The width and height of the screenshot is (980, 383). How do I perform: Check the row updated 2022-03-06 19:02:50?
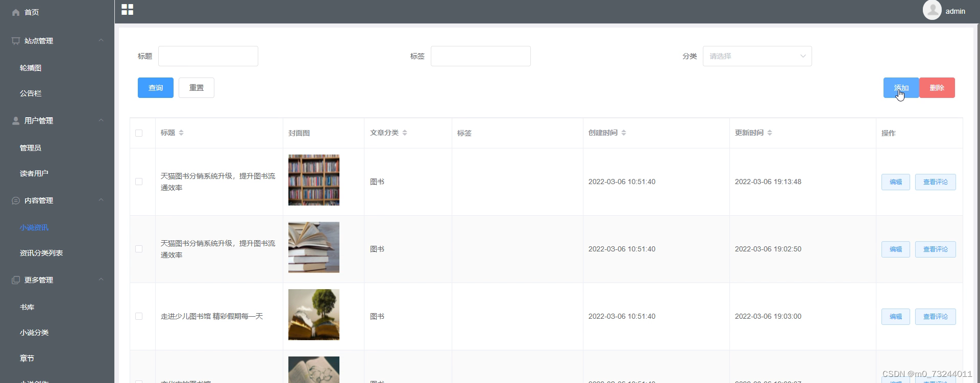click(x=139, y=249)
